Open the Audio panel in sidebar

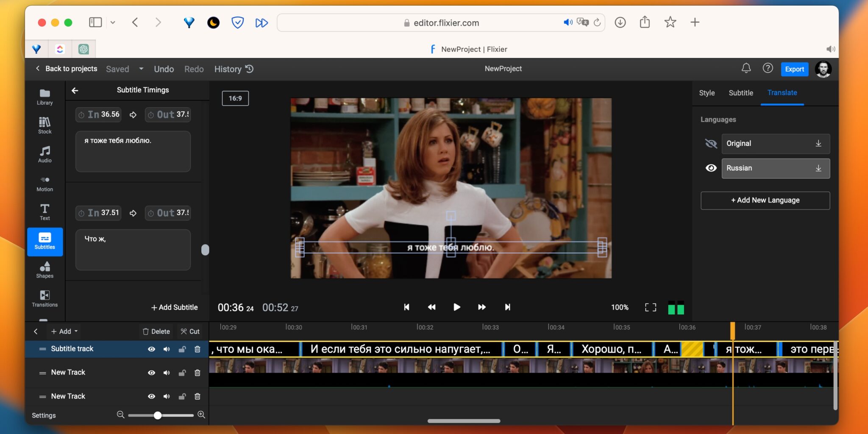tap(45, 154)
